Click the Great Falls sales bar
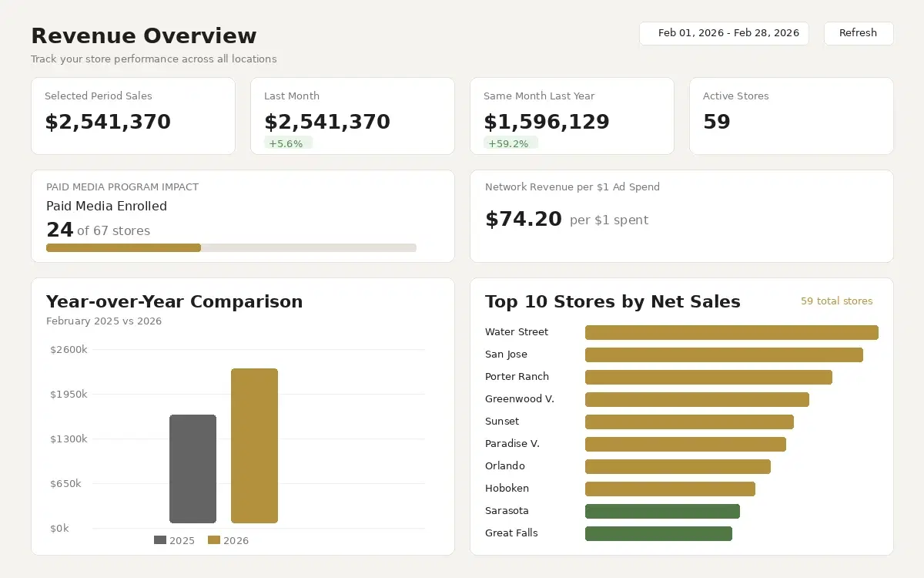This screenshot has width=924, height=578. [x=658, y=533]
